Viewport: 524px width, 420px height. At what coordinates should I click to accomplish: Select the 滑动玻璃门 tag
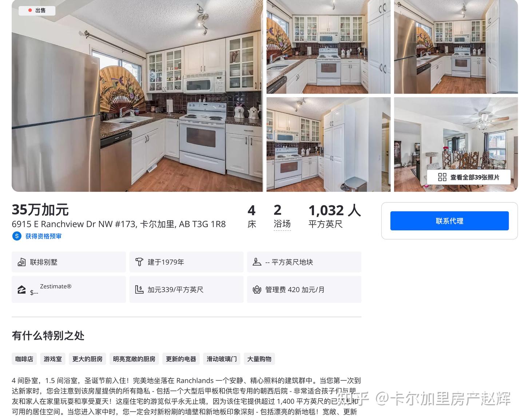(222, 359)
